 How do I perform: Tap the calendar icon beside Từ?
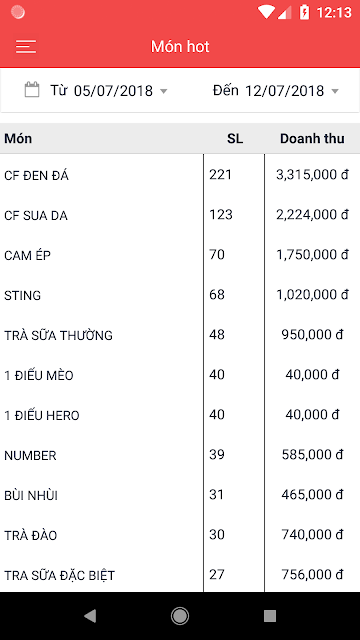(x=32, y=90)
